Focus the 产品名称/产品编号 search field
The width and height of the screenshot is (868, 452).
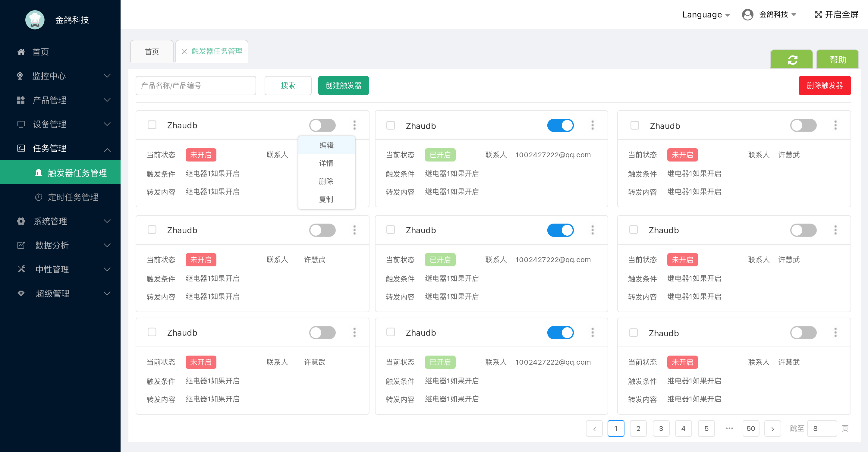tap(196, 86)
